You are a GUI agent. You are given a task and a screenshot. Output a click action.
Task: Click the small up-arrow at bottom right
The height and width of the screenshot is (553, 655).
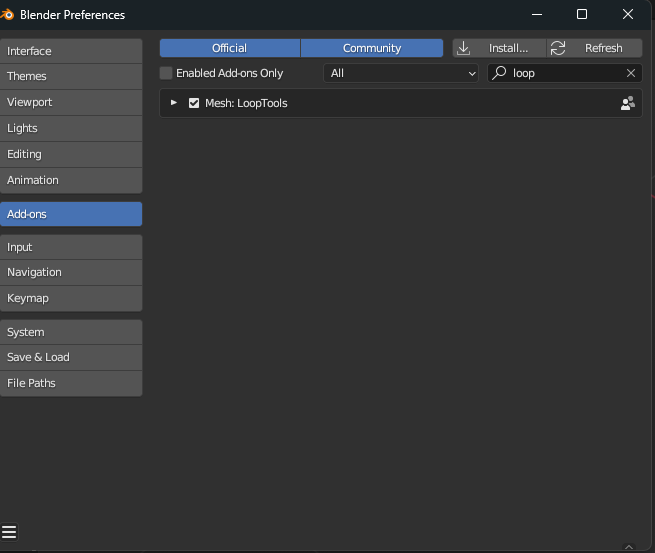coord(629,546)
